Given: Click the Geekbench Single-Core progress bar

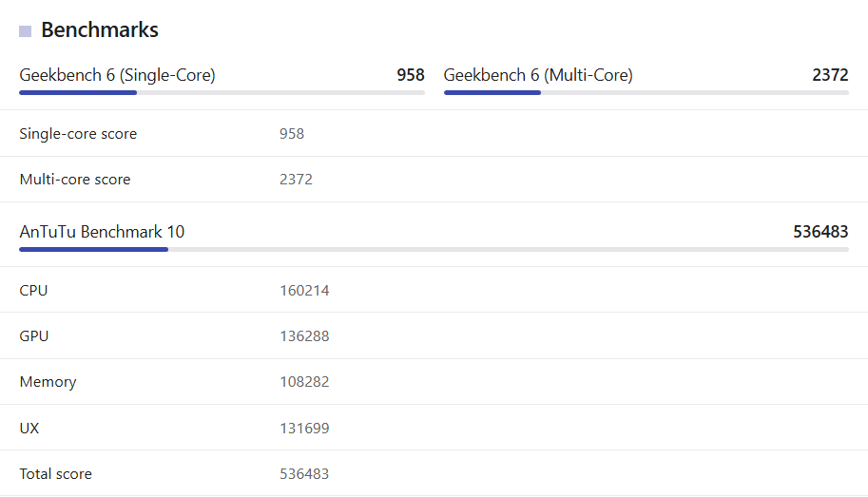Looking at the screenshot, I should click(x=222, y=92).
